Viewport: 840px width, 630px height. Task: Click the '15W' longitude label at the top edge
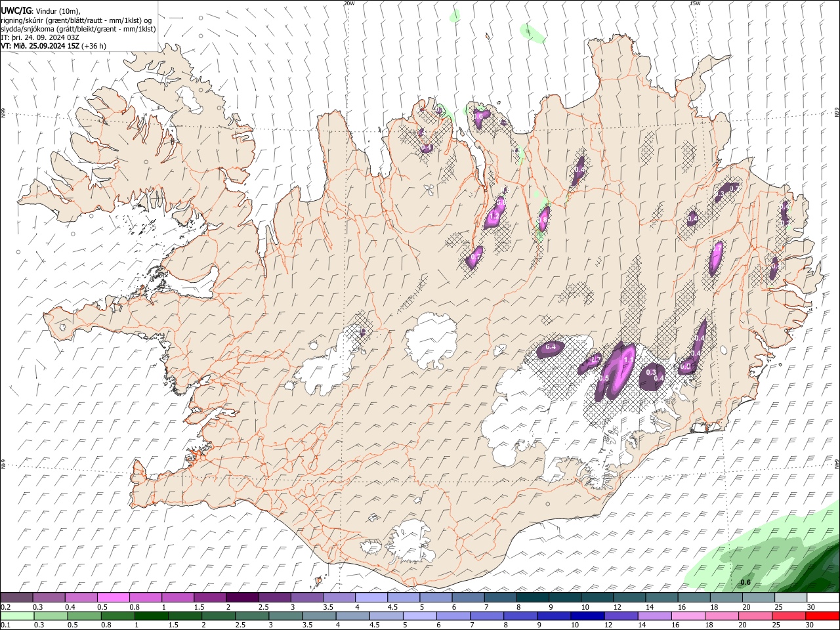click(x=695, y=3)
